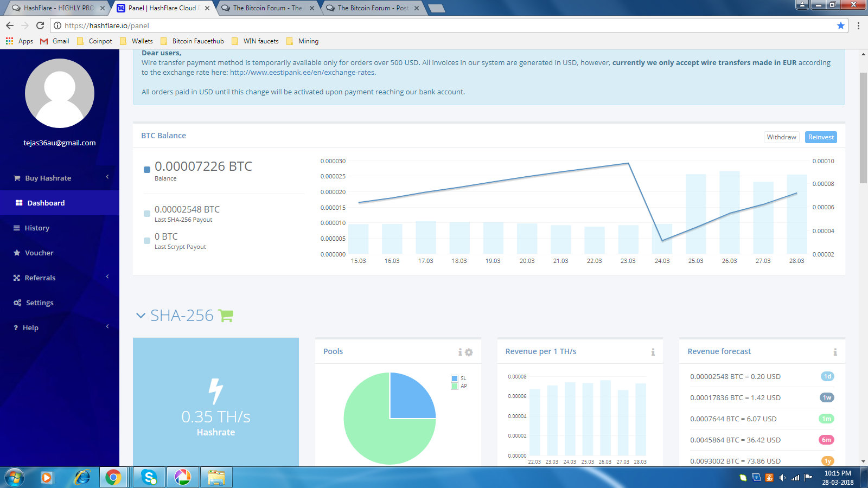Open Mining bookmark folder
Viewport: 868px width, 488px height.
pyautogui.click(x=303, y=41)
